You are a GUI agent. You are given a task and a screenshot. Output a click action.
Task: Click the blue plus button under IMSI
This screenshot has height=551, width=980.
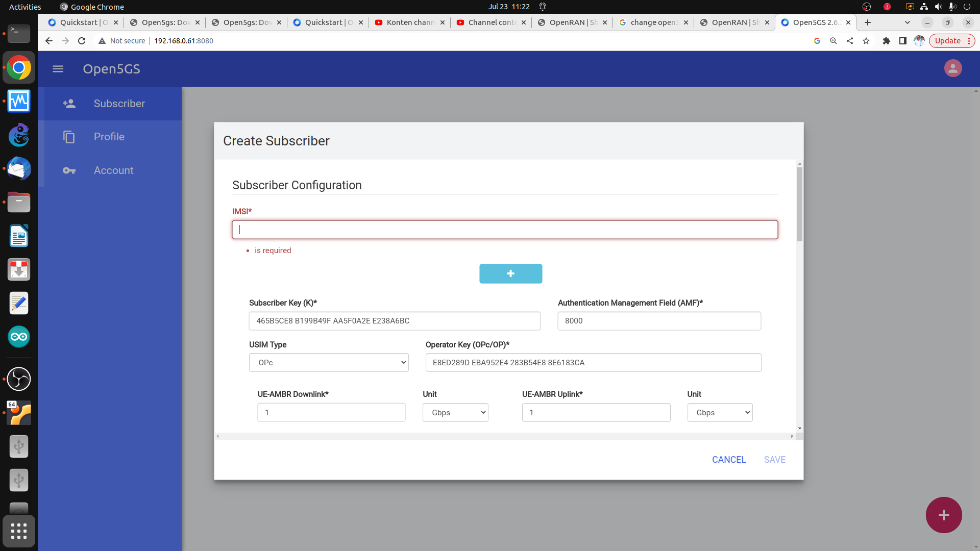pos(510,274)
